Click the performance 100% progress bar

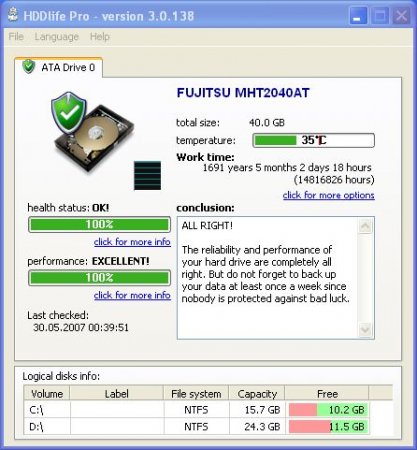click(99, 278)
